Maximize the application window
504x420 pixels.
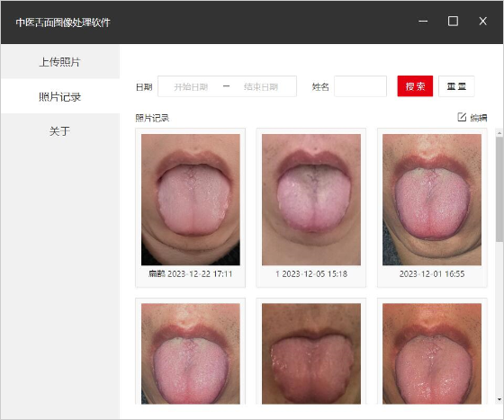point(453,22)
